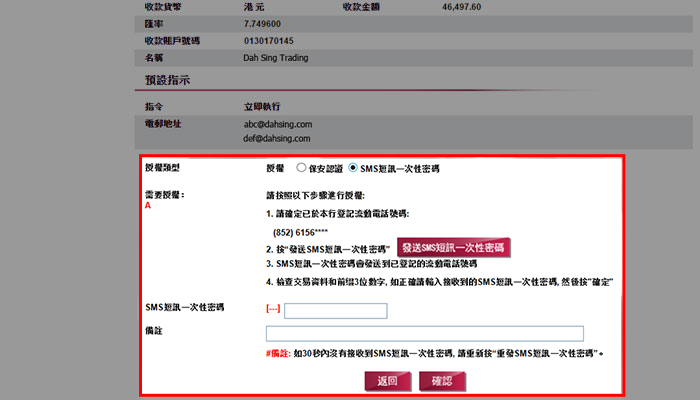
Task: Select the currency value 港元
Action: pyautogui.click(x=254, y=7)
